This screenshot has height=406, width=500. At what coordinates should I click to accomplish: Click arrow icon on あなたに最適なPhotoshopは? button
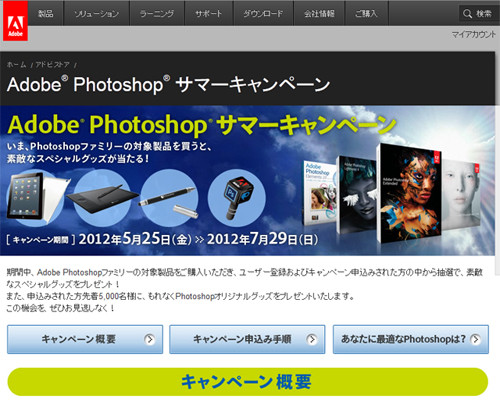(476, 339)
